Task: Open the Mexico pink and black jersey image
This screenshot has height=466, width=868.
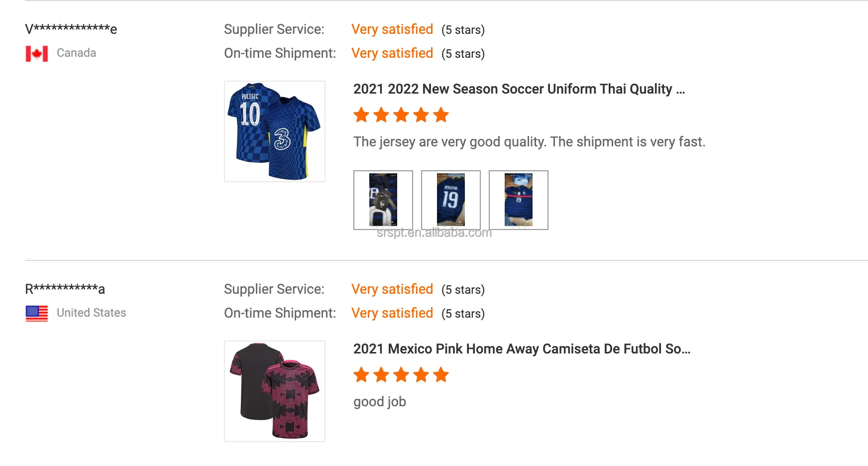Action: pyautogui.click(x=275, y=391)
